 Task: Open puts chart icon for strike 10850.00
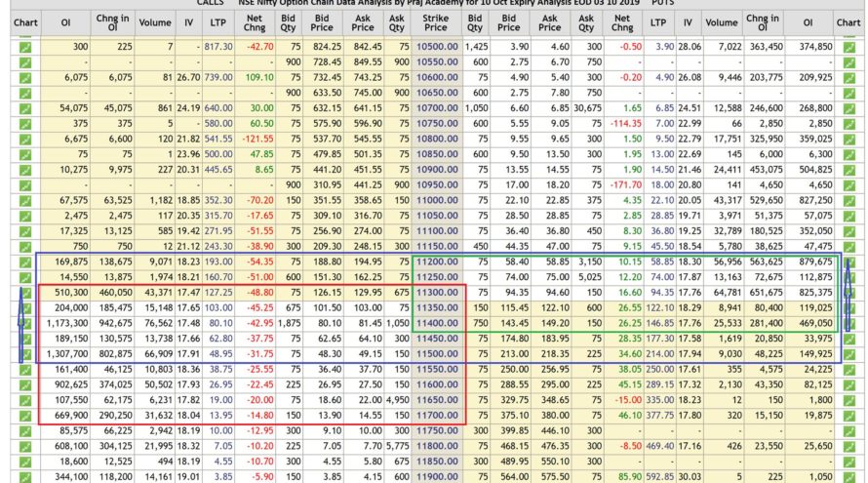pyautogui.click(x=848, y=154)
